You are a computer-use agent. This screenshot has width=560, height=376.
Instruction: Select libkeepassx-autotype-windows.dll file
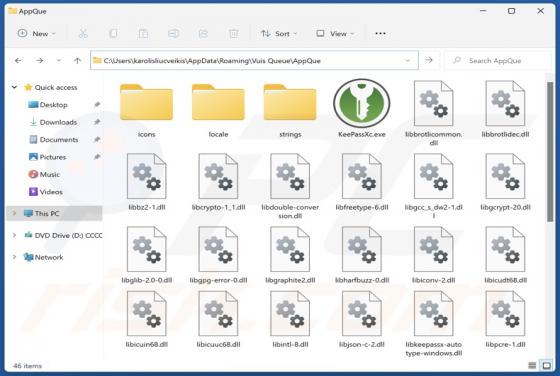coord(433,324)
